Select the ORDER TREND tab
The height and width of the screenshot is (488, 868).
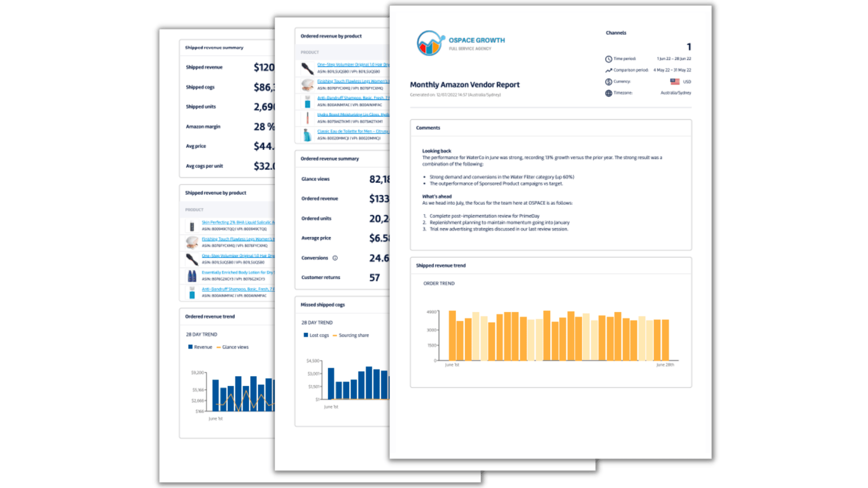click(x=439, y=283)
